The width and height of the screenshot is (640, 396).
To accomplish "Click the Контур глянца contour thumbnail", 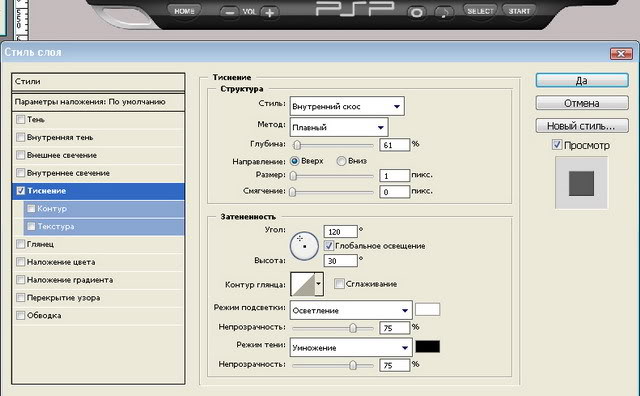I will click(x=302, y=284).
